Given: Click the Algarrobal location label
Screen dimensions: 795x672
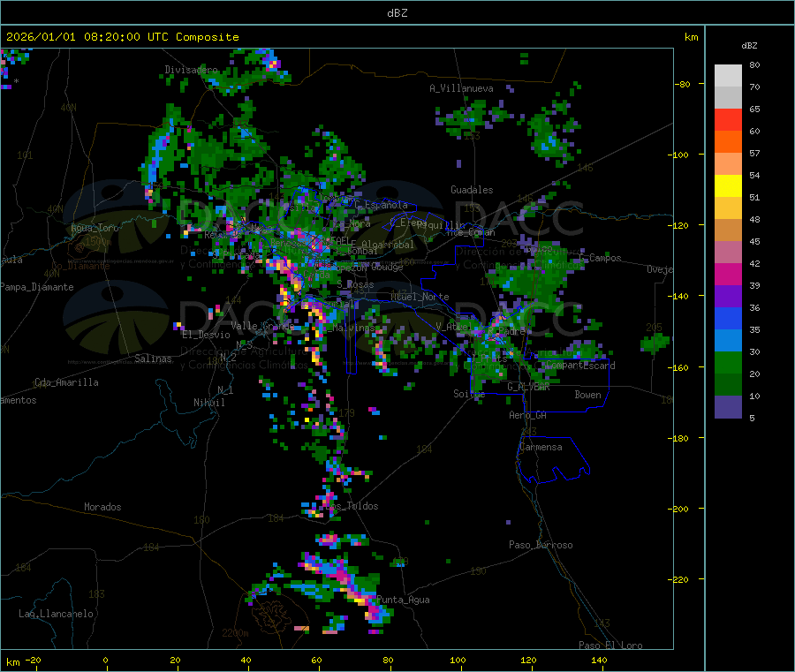Looking at the screenshot, I should (388, 245).
